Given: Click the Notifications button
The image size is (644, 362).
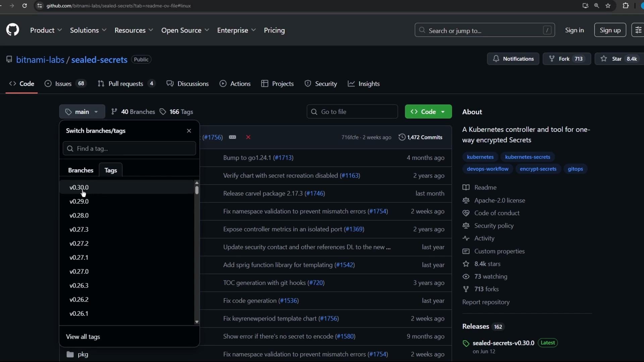Looking at the screenshot, I should coord(513,59).
